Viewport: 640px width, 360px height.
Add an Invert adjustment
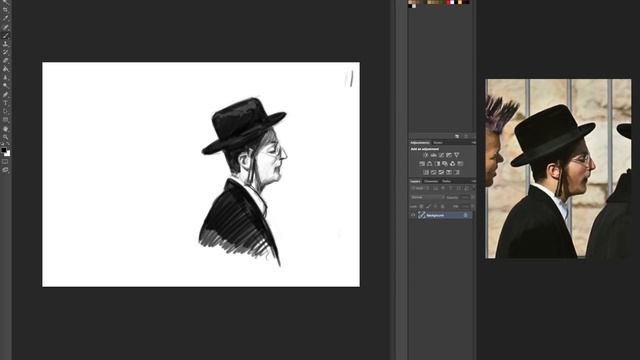click(x=426, y=172)
